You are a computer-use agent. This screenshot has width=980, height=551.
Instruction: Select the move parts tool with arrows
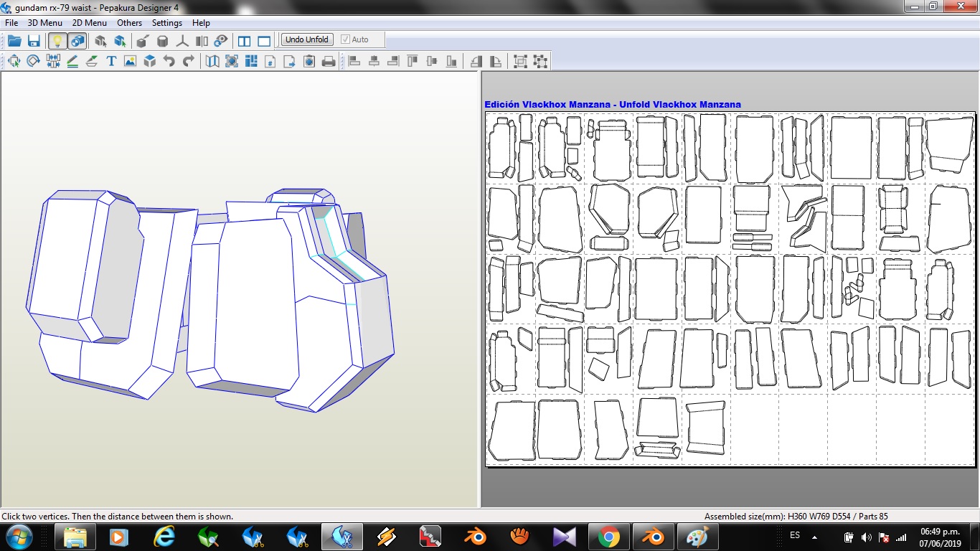(x=14, y=61)
